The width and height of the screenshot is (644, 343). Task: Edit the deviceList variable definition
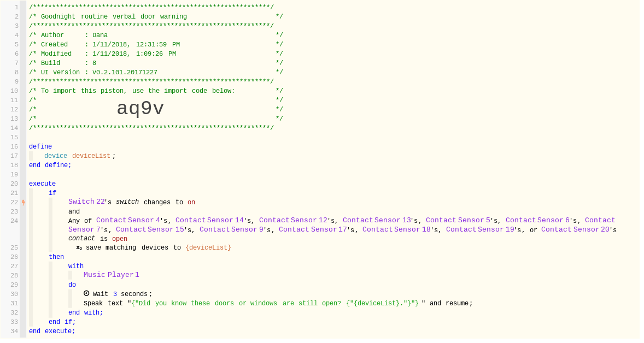91,156
